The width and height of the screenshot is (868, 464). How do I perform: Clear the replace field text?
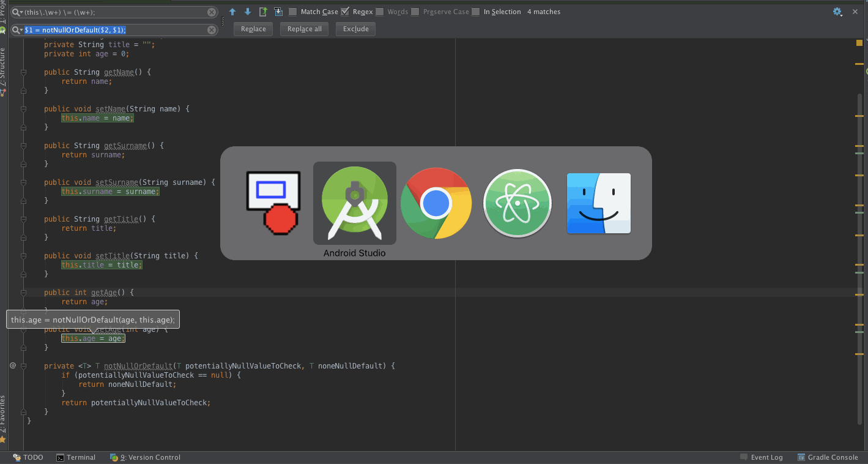click(212, 30)
